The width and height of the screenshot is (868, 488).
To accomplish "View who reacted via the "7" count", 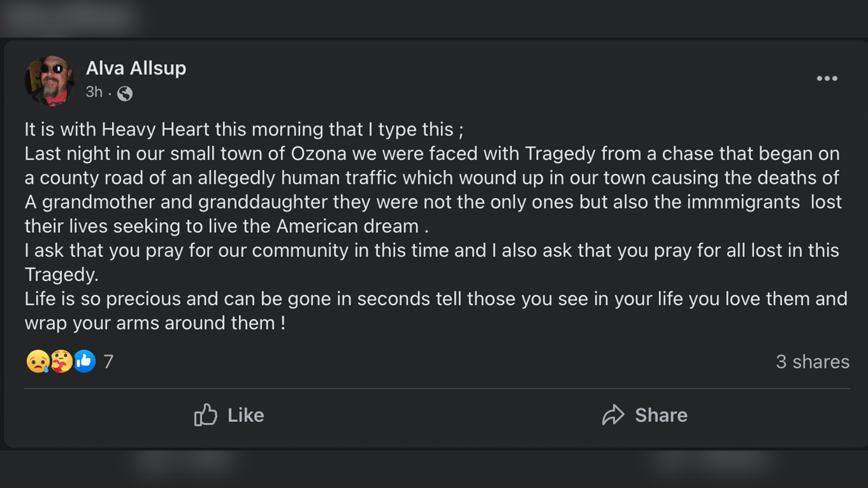I will coord(108,361).
